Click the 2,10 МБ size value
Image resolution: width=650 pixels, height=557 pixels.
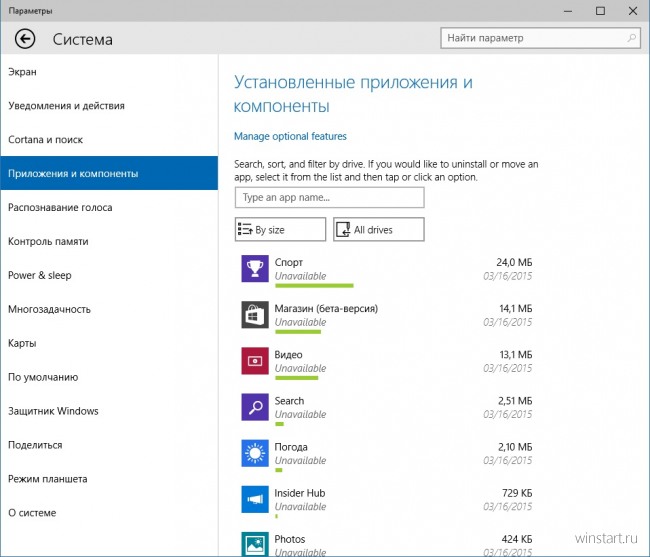click(515, 447)
